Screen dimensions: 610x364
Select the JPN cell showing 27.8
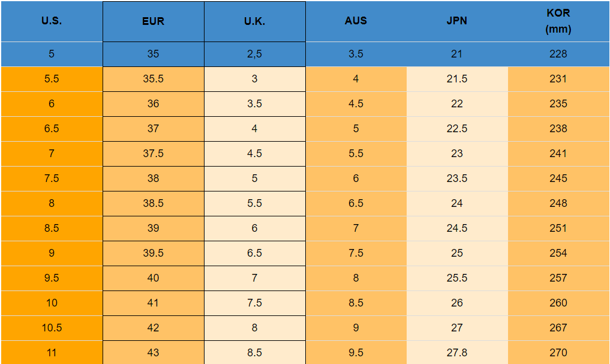point(456,353)
